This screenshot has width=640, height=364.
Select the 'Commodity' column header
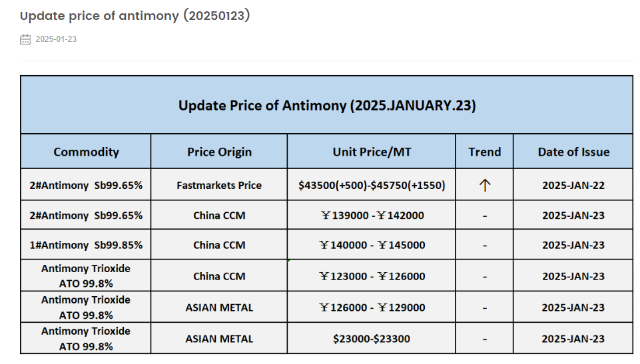click(86, 152)
